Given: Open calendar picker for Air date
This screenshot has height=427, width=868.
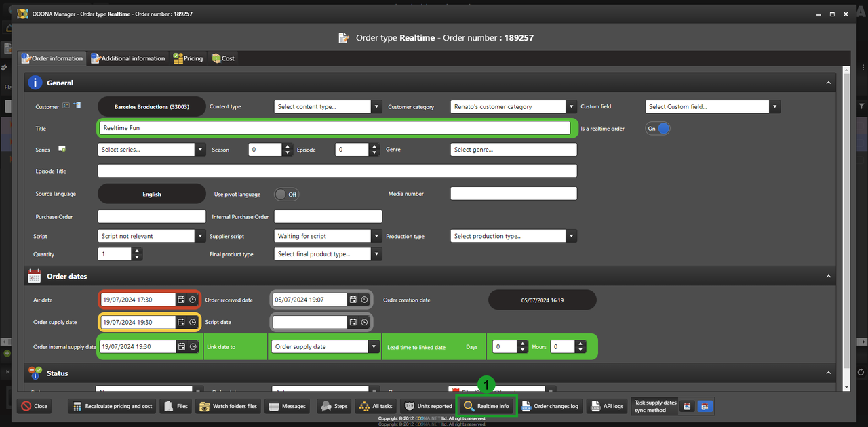Looking at the screenshot, I should 181,300.
